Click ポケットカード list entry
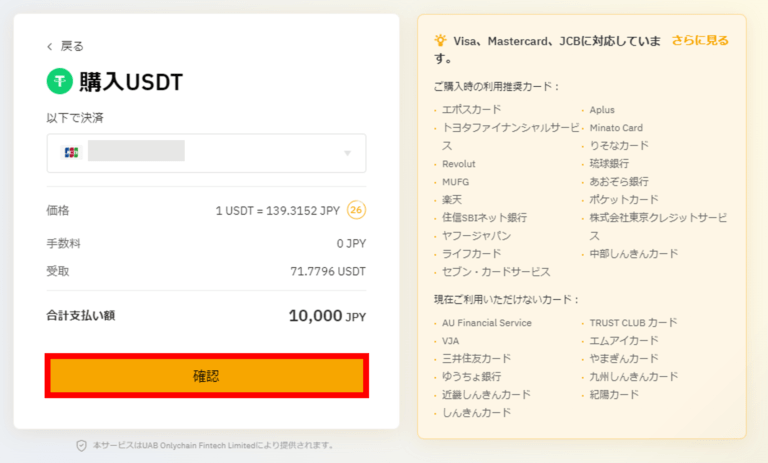This screenshot has width=768, height=463. click(624, 199)
